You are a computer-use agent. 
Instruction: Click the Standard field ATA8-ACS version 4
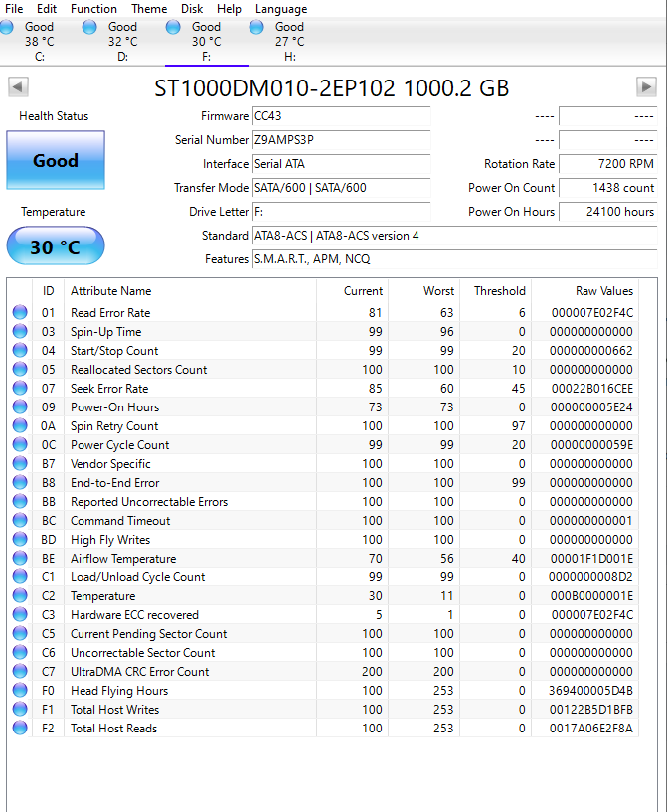coord(454,236)
